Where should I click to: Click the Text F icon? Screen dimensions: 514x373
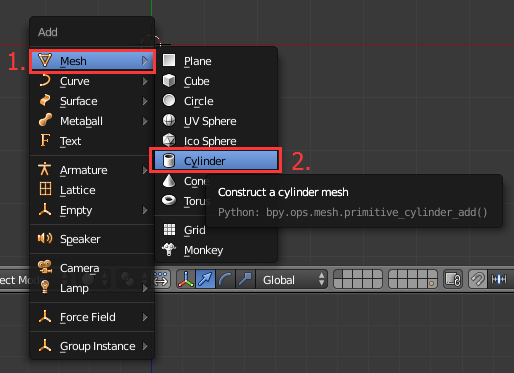(45, 140)
